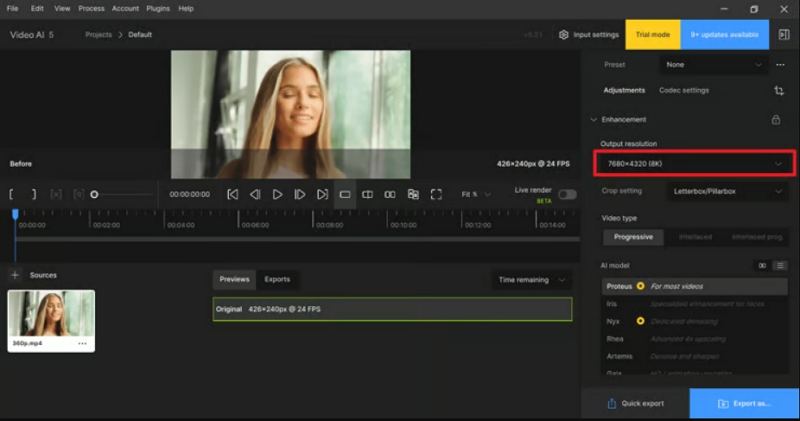
Task: Click the Trial mode button
Action: tap(653, 35)
